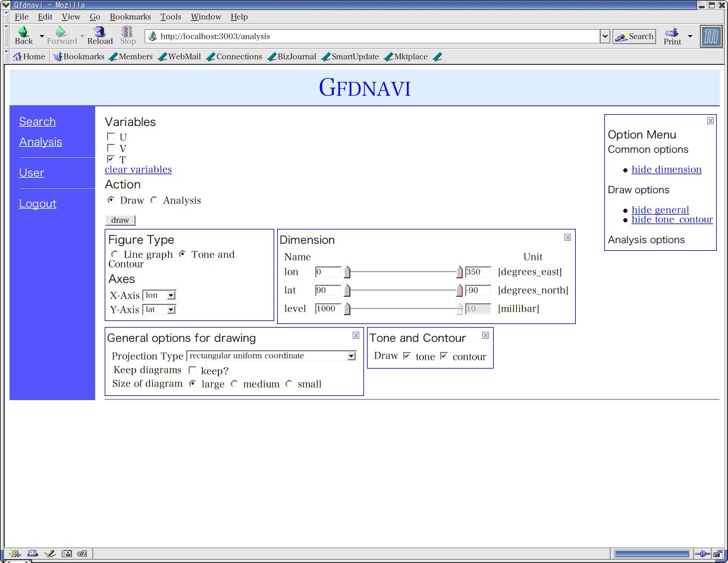This screenshot has width=728, height=563.
Task: Open the Print options dropdown arrow
Action: 690,36
